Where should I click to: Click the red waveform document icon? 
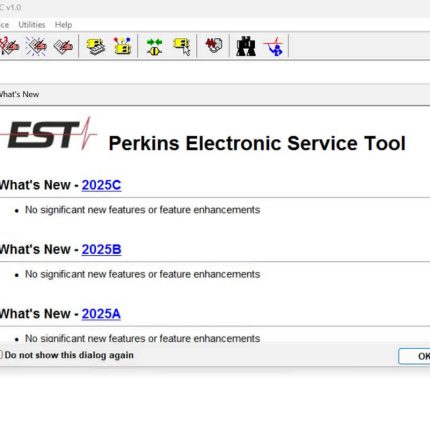click(x=213, y=45)
